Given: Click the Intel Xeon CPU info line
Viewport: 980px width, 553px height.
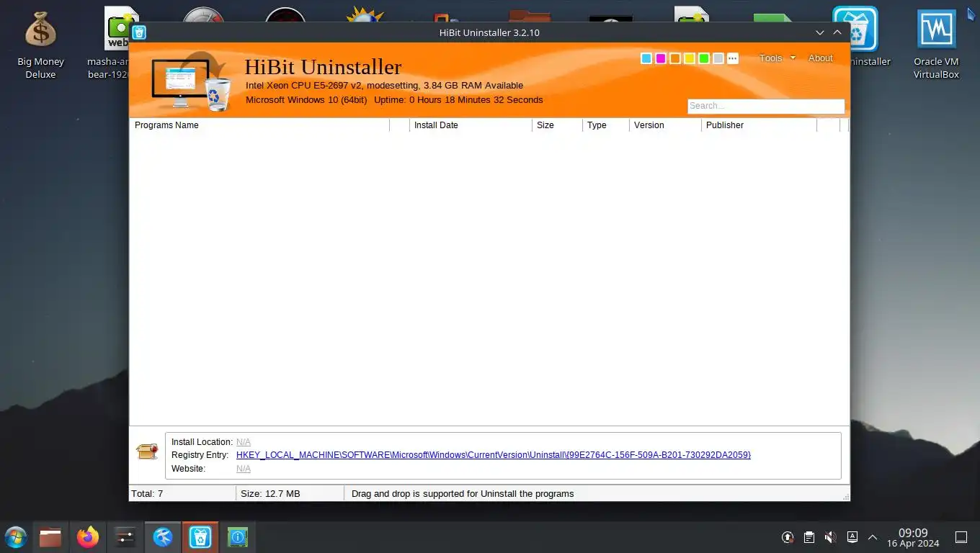Looking at the screenshot, I should (x=384, y=86).
